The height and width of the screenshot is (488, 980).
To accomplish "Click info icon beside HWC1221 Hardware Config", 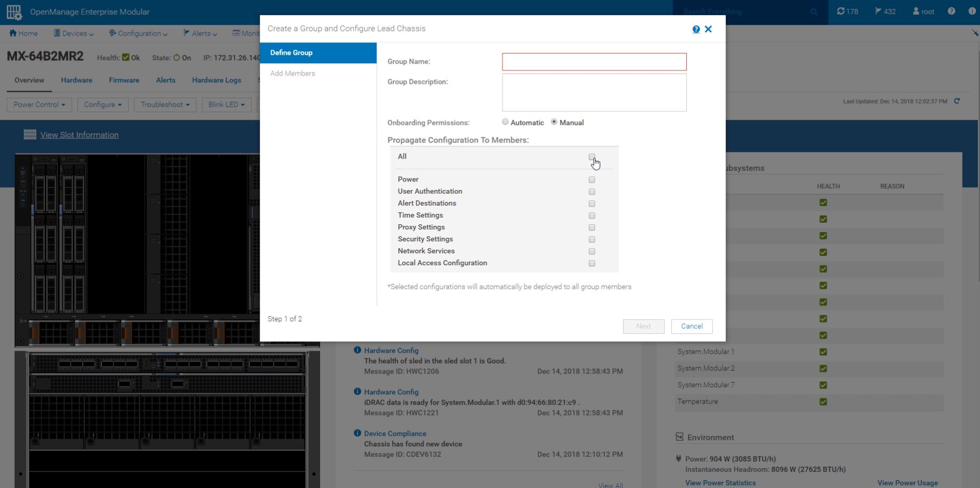I will (357, 392).
